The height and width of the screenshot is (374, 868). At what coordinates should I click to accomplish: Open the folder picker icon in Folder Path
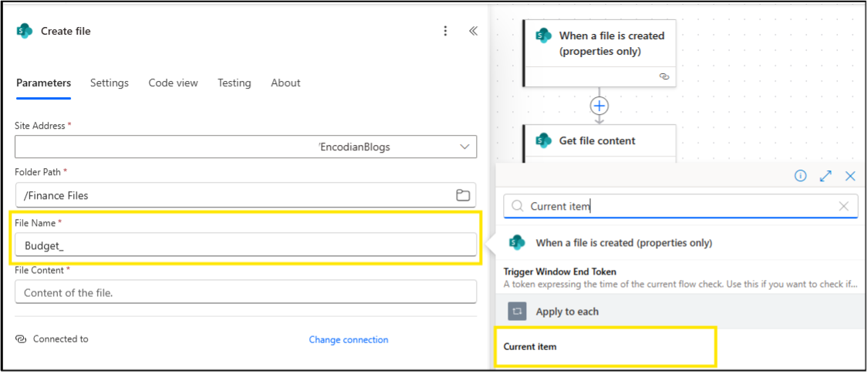463,195
